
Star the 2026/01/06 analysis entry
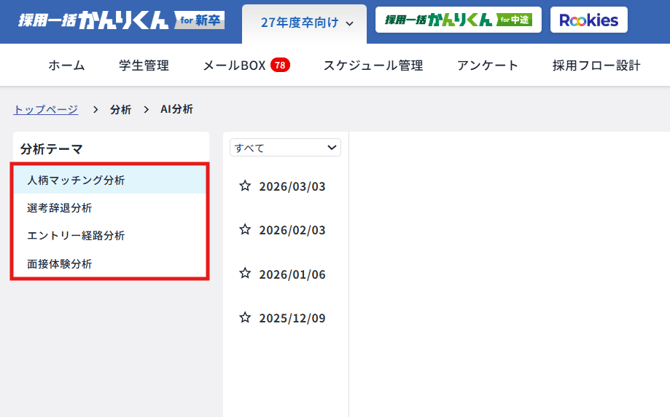click(244, 274)
